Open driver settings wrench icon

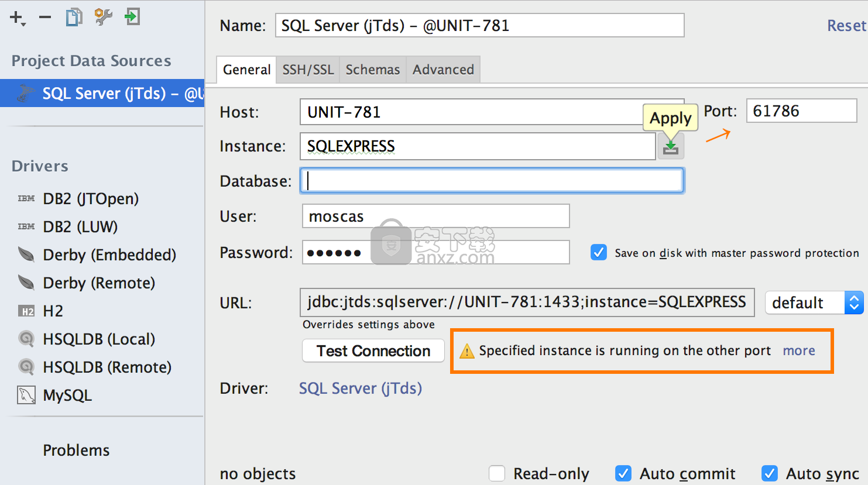coord(103,17)
